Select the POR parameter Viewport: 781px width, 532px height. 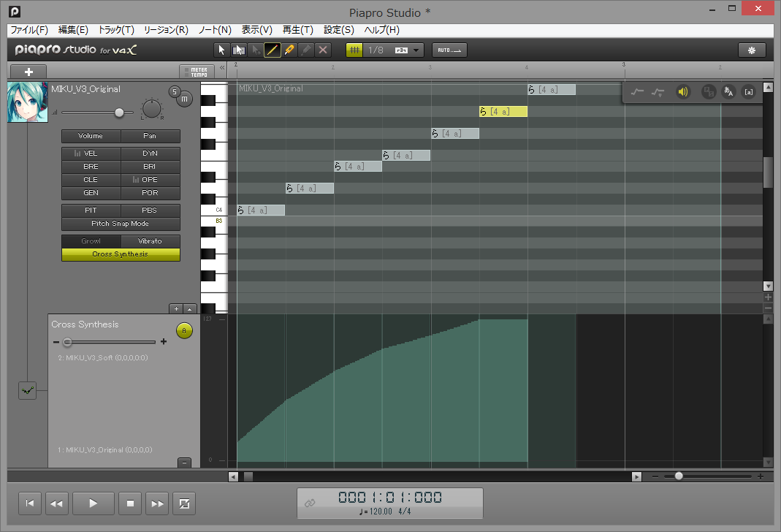150,193
